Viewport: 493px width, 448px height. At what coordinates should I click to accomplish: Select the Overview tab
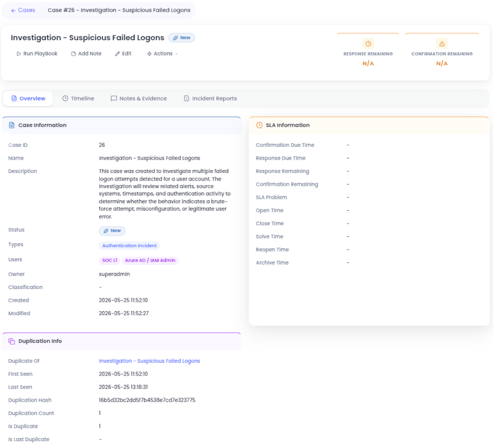[x=28, y=99]
